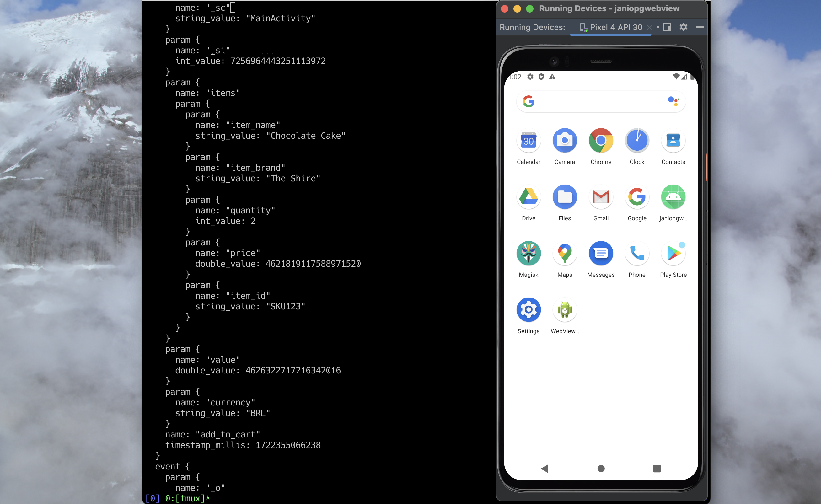Viewport: 821px width, 504px height.
Task: Launch Google Drive app
Action: (x=528, y=197)
